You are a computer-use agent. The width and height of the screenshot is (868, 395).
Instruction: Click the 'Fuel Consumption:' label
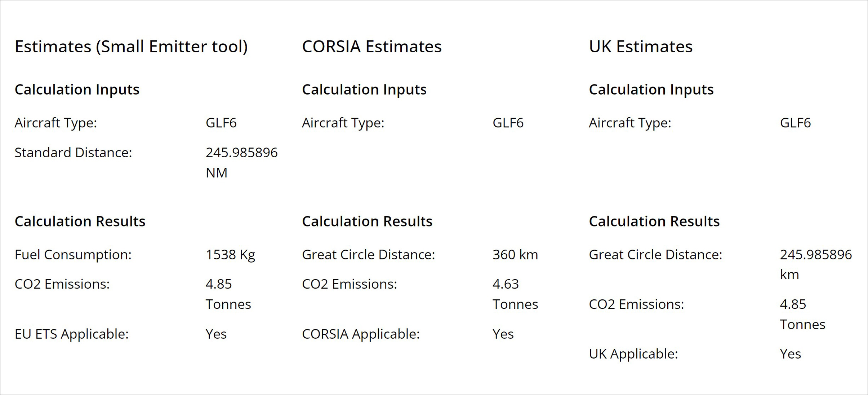[x=73, y=255]
